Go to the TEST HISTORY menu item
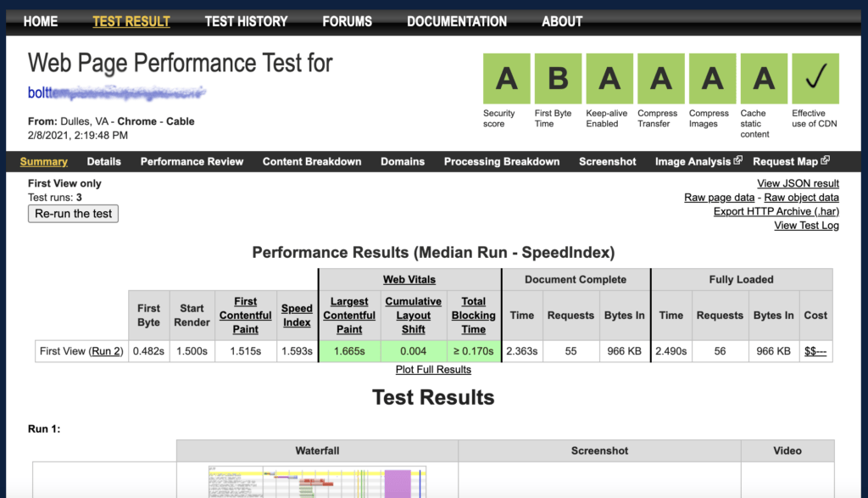Image resolution: width=868 pixels, height=498 pixels. (246, 21)
